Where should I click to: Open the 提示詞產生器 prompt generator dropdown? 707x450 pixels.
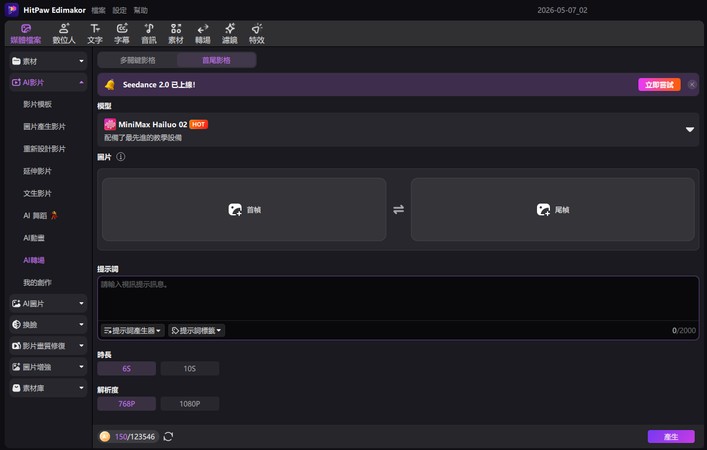[133, 331]
